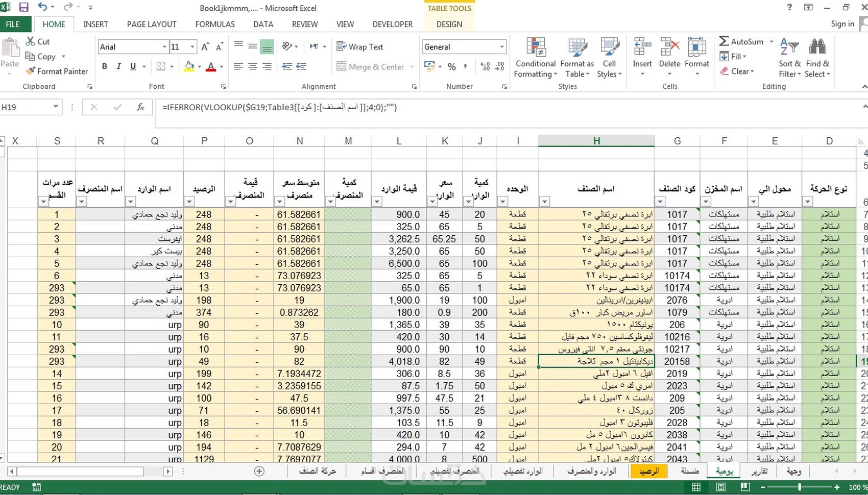Viewport: 868px width, 495px height.
Task: Switch to the INSERT ribbon tab
Action: point(95,24)
